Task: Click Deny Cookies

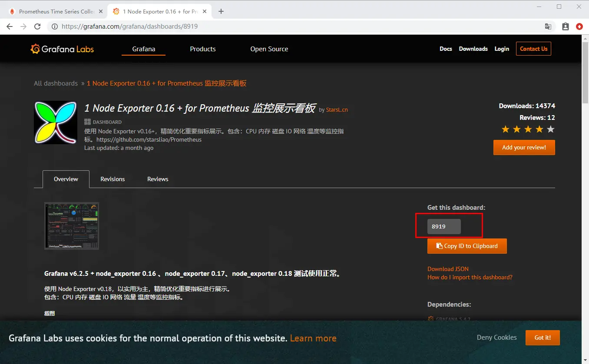Action: [497, 338]
